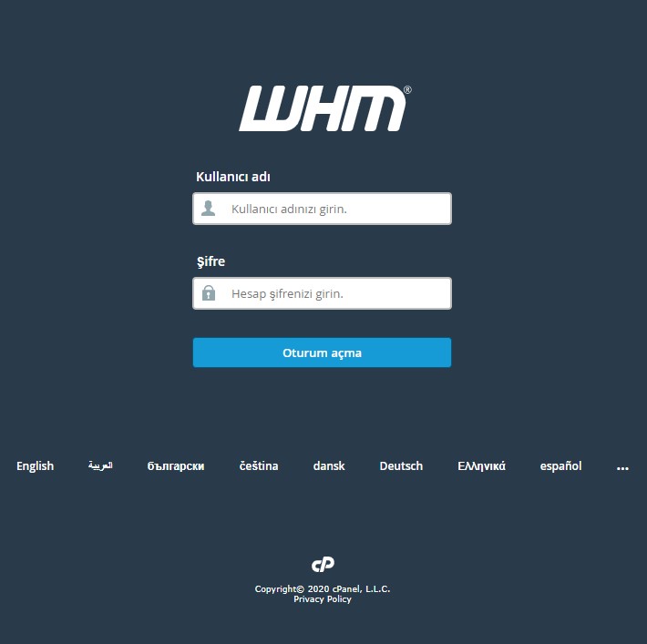Click the cPanel logo above the copyright
The height and width of the screenshot is (644, 647).
323,565
